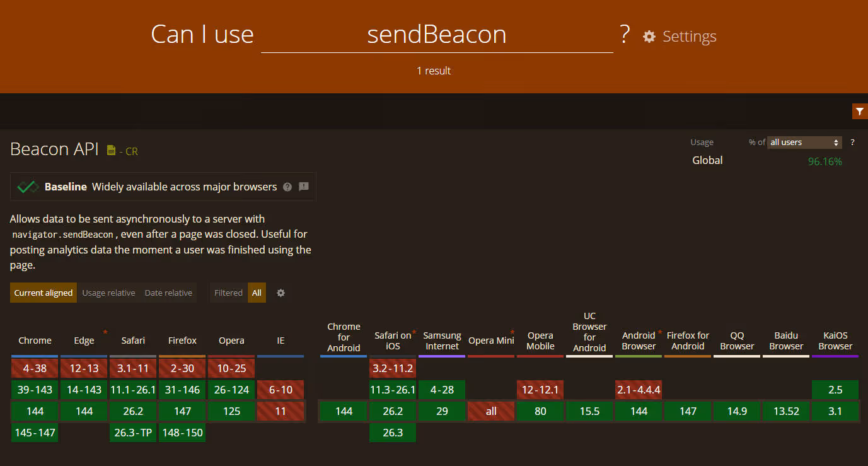868x466 pixels.
Task: Open the 'all users' usage dropdown
Action: click(805, 143)
